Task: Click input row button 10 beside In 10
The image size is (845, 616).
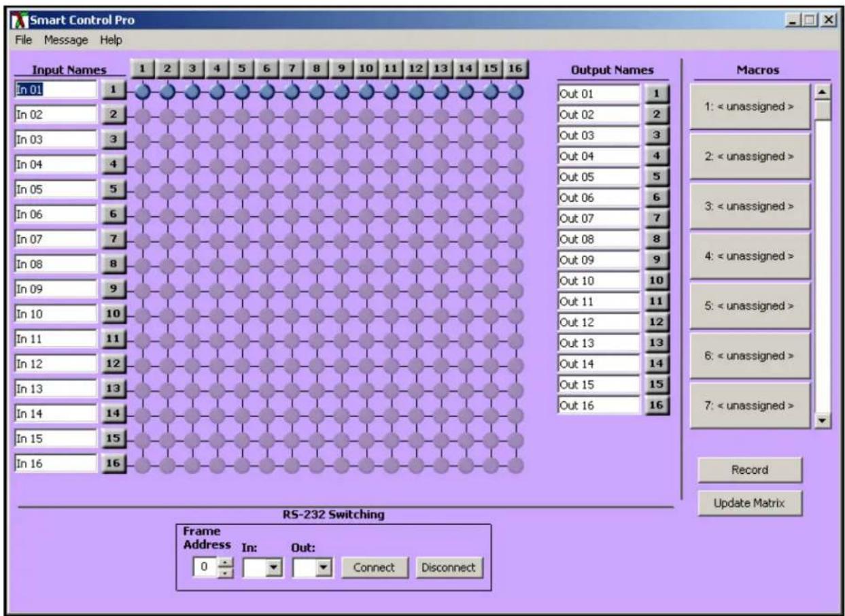Action: point(114,314)
